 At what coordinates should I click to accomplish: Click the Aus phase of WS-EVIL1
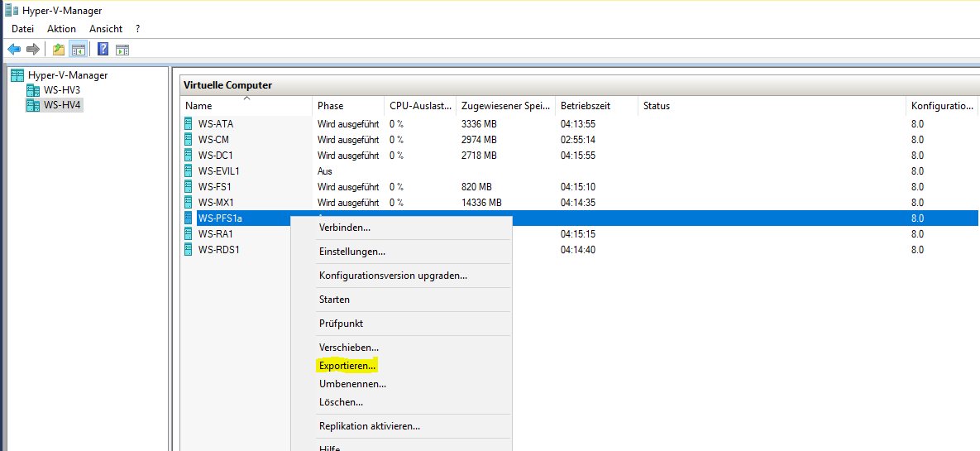[x=324, y=170]
